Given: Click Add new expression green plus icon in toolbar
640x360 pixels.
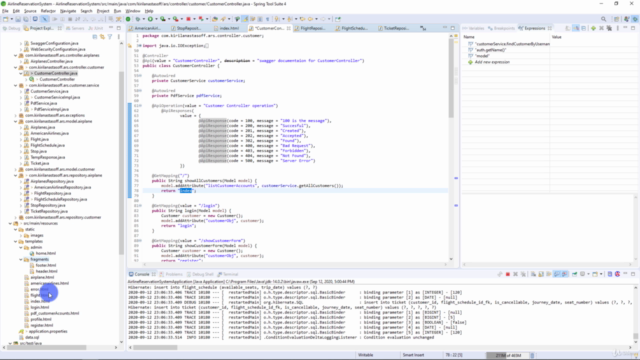Looking at the screenshot, I should coord(593,28).
